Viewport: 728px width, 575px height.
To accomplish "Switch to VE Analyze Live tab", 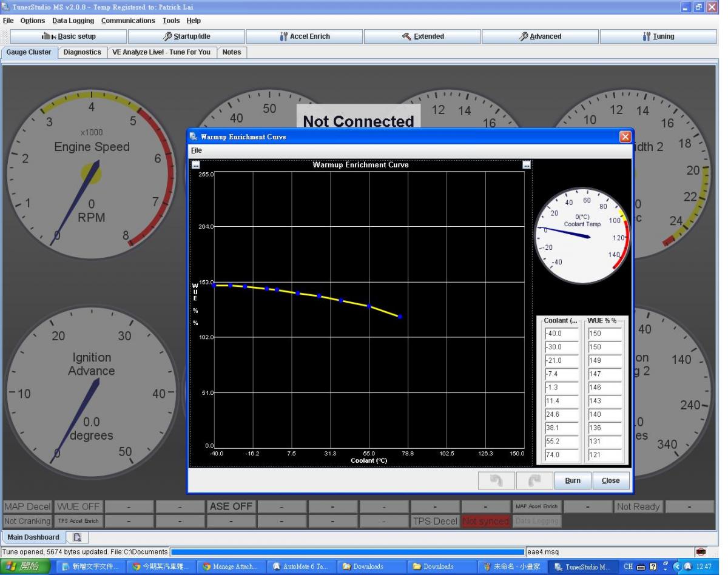I will 162,52.
